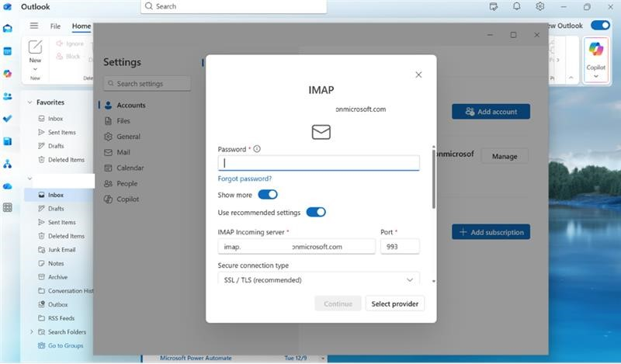This screenshot has width=621, height=364.
Task: Close the IMAP dialog with X
Action: pyautogui.click(x=418, y=75)
